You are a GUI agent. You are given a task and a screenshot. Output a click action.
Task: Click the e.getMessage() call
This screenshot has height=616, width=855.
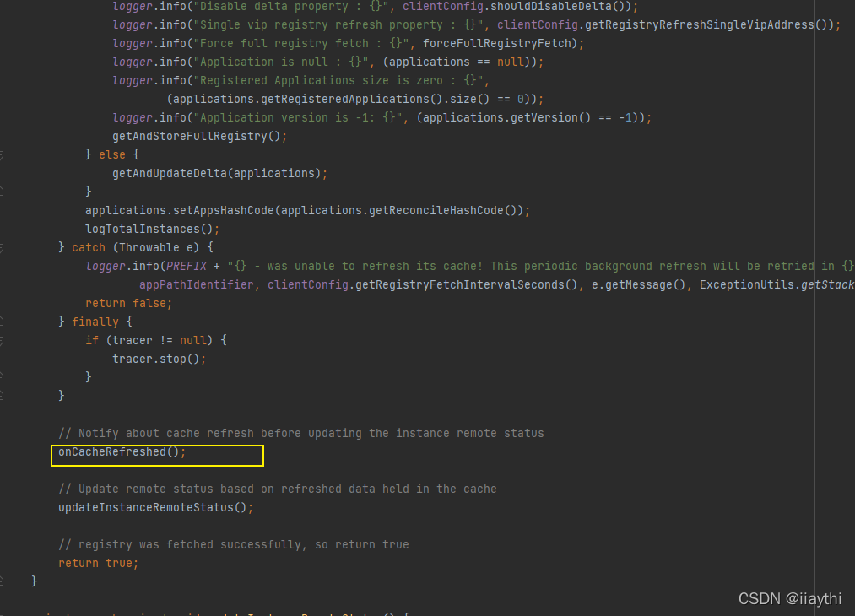click(639, 284)
